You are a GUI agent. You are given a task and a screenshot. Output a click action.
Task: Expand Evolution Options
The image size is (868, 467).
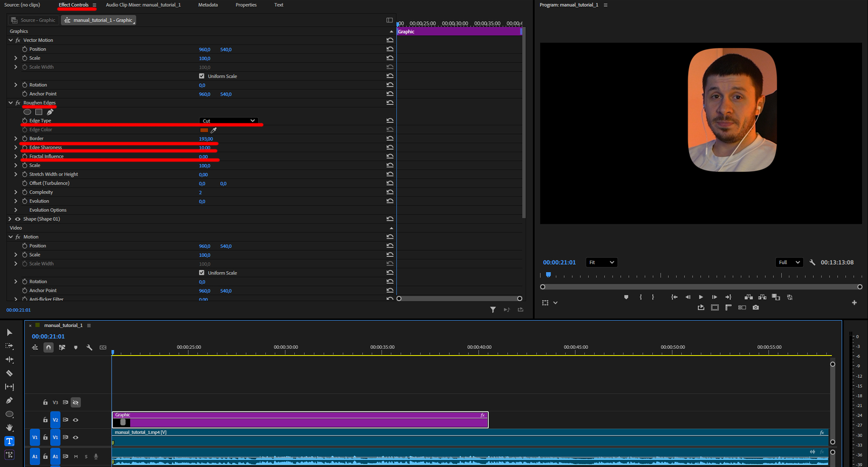click(16, 210)
